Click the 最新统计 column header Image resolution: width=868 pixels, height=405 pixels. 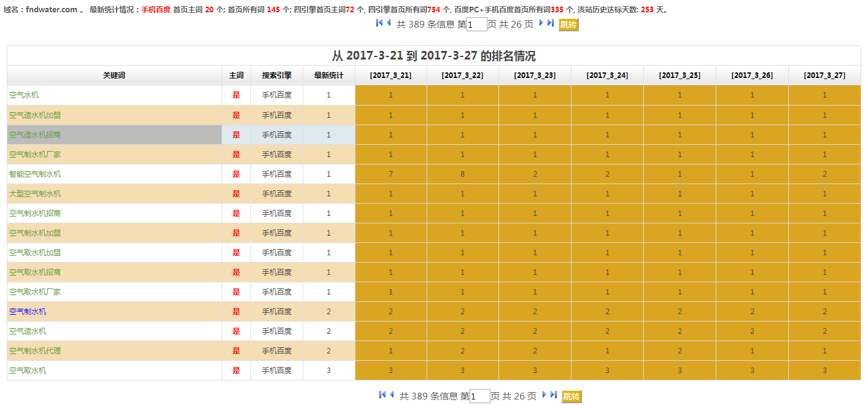tap(328, 75)
